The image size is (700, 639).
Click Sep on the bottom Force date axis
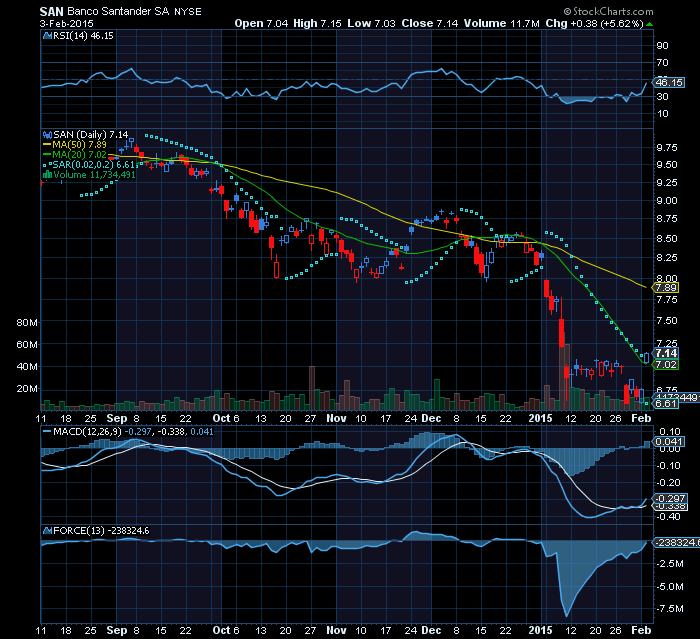tap(117, 630)
